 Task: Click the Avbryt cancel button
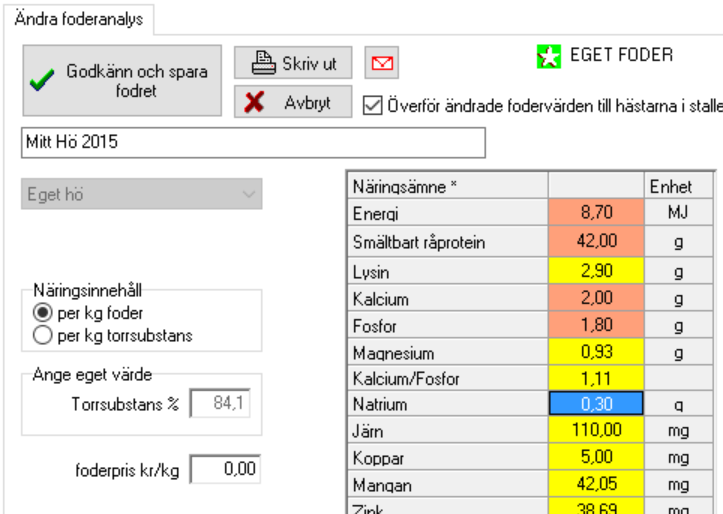pos(293,102)
